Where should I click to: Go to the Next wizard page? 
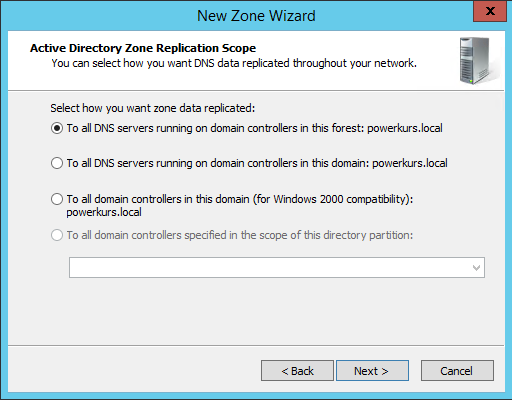pos(372,370)
